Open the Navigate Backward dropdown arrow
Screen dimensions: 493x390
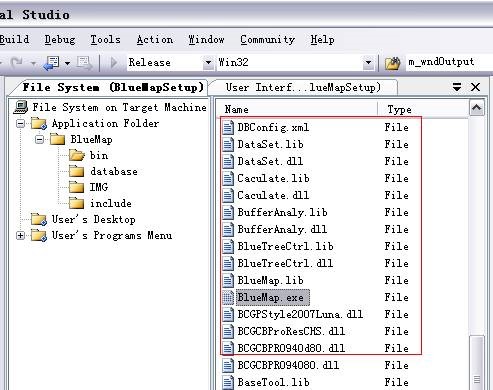(x=67, y=63)
